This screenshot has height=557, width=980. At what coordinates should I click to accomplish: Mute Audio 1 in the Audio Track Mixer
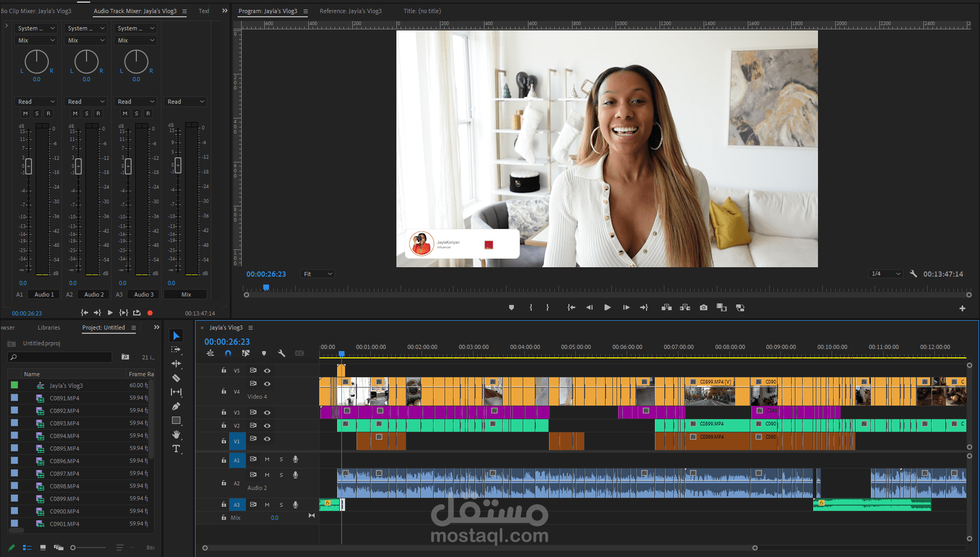click(x=25, y=113)
